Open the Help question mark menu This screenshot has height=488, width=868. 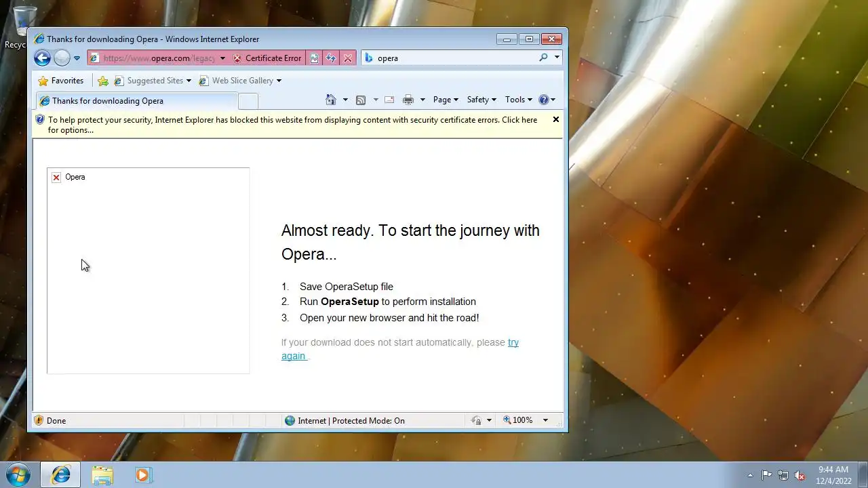click(547, 100)
